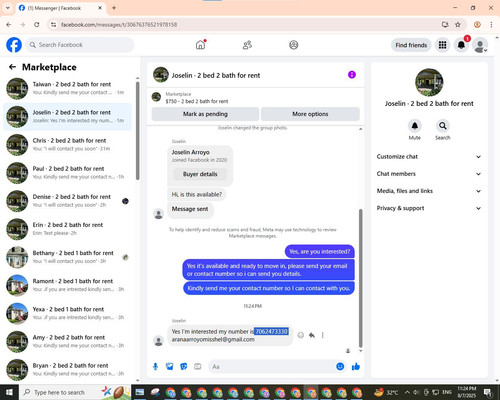The image size is (500, 400).
Task: Open the Menu grid icon
Action: point(442,45)
